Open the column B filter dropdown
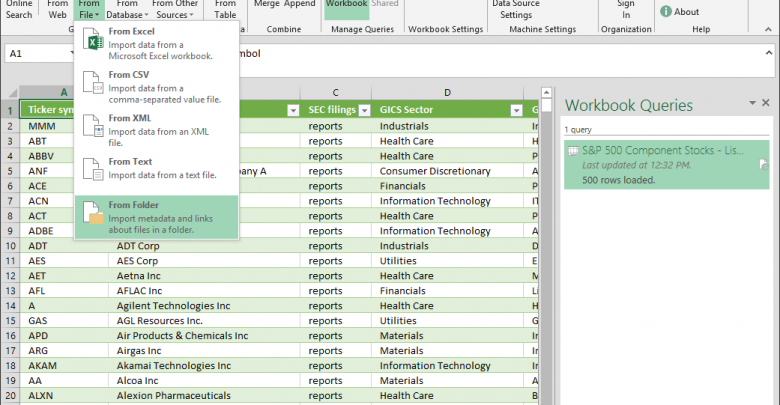This screenshot has height=405, width=780. pyautogui.click(x=293, y=110)
